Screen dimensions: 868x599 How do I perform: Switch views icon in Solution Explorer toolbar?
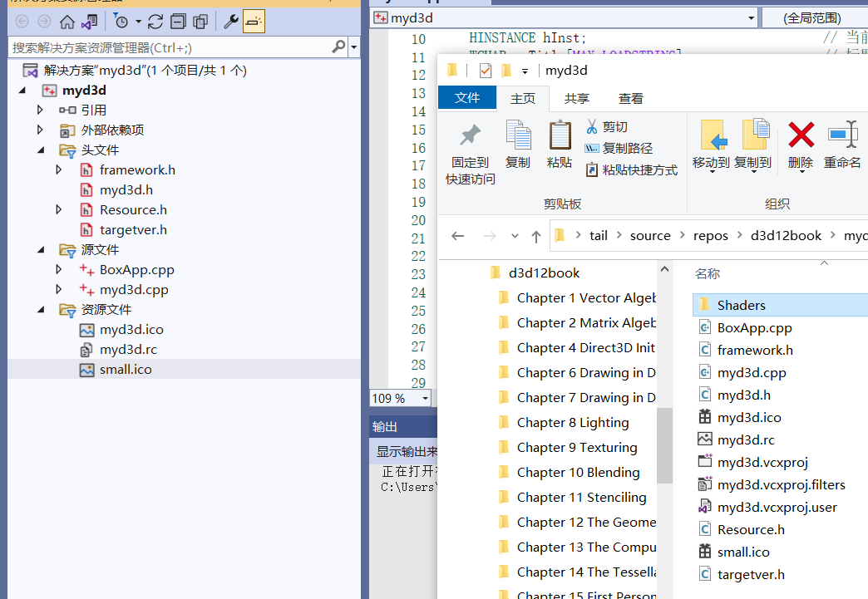pyautogui.click(x=89, y=22)
